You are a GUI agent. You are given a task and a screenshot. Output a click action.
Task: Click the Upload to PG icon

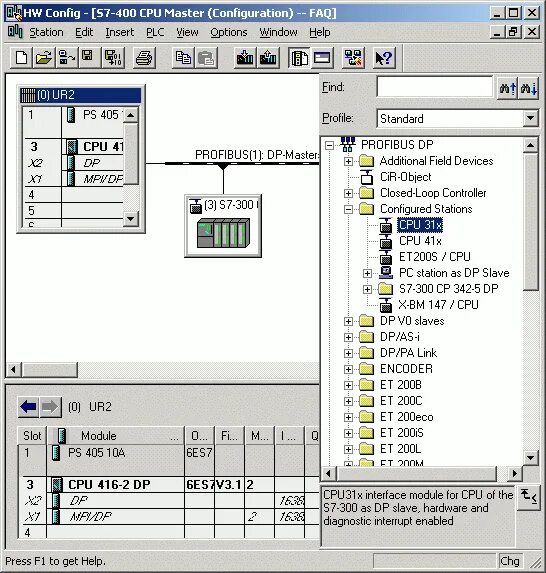click(268, 58)
